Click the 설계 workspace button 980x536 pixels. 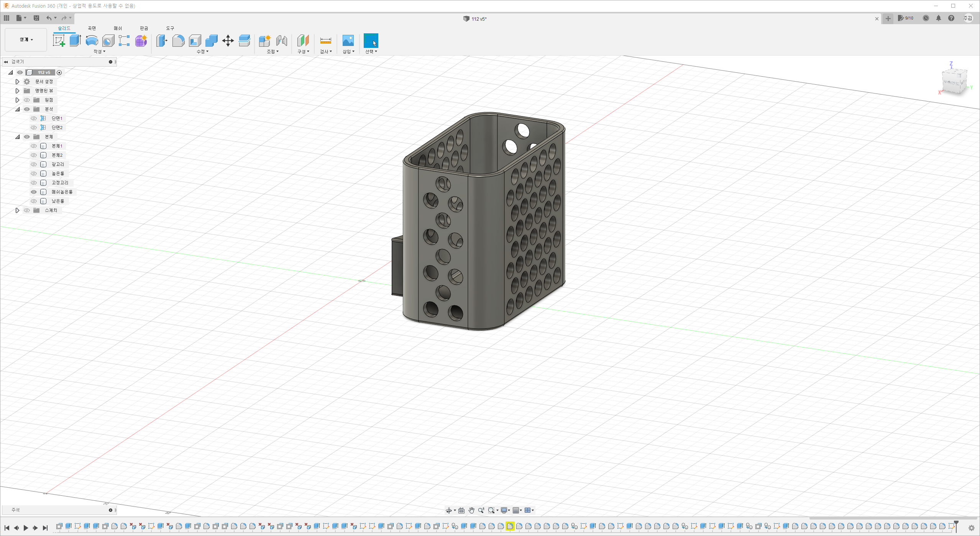tap(26, 39)
